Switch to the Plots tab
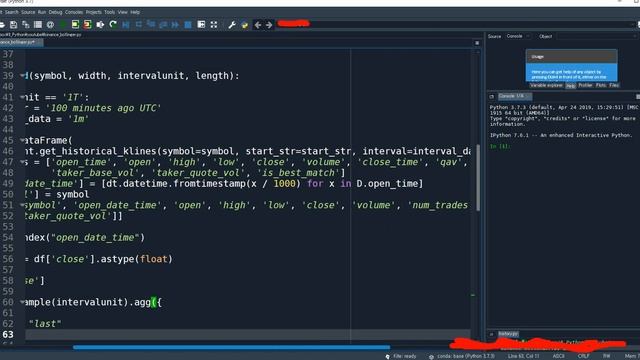The image size is (640, 360). (600, 85)
